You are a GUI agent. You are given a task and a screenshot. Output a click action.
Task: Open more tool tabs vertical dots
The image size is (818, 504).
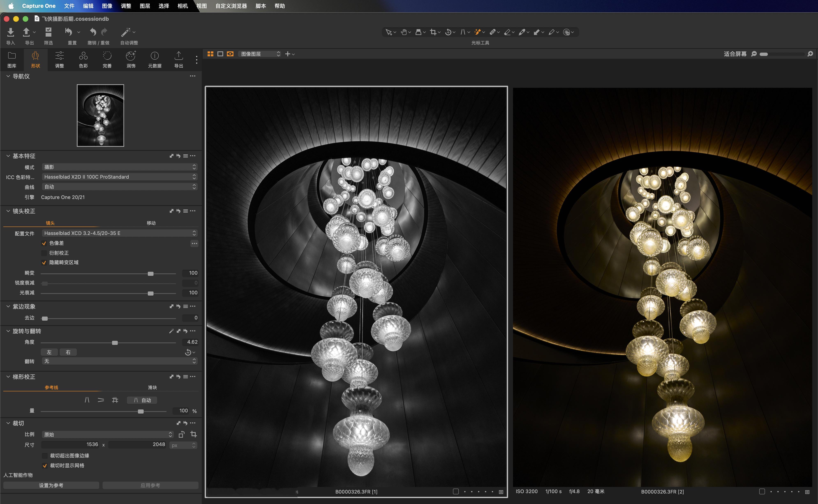click(196, 60)
